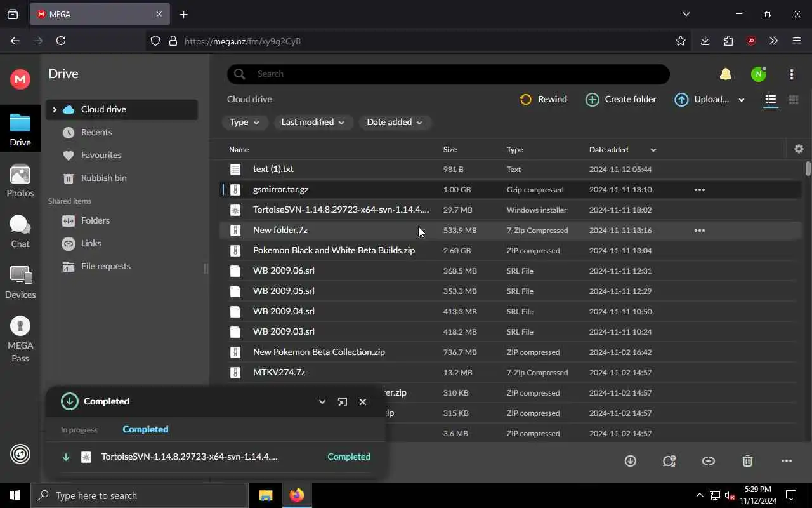812x508 pixels.
Task: Open the account avatar N
Action: click(x=758, y=74)
